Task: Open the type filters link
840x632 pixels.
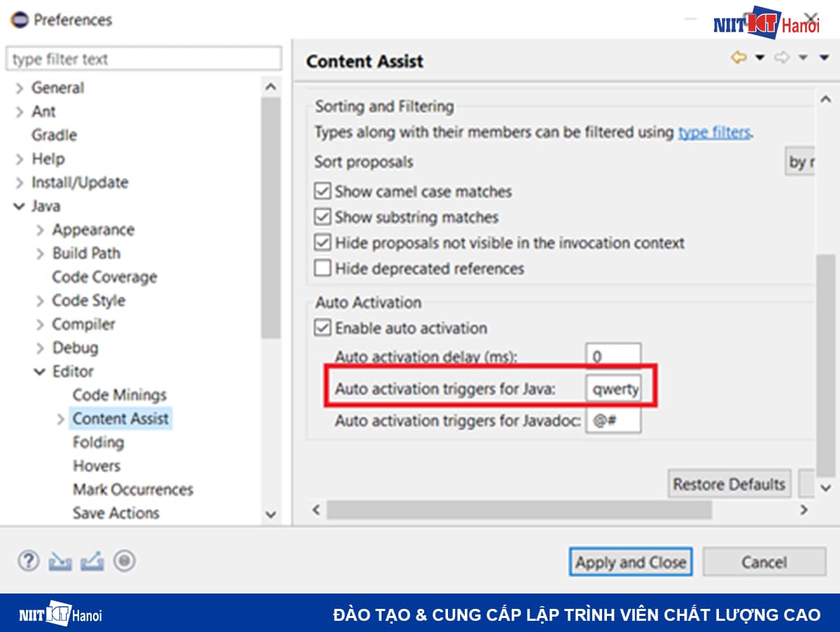Action: click(x=715, y=132)
